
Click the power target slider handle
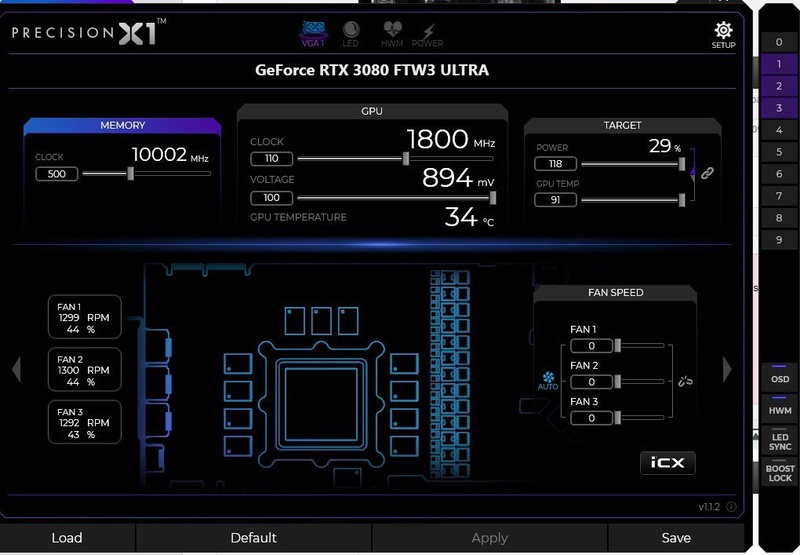tap(682, 164)
